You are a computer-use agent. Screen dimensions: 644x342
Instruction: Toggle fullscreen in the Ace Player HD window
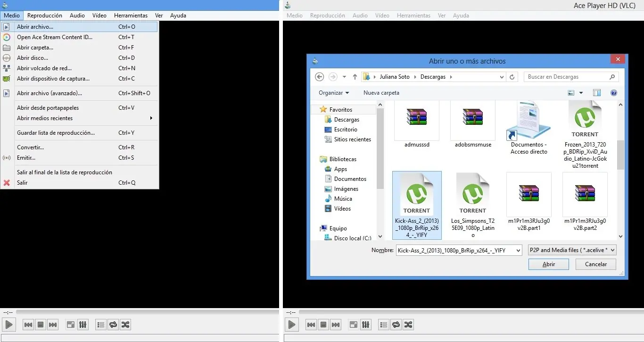point(353,325)
